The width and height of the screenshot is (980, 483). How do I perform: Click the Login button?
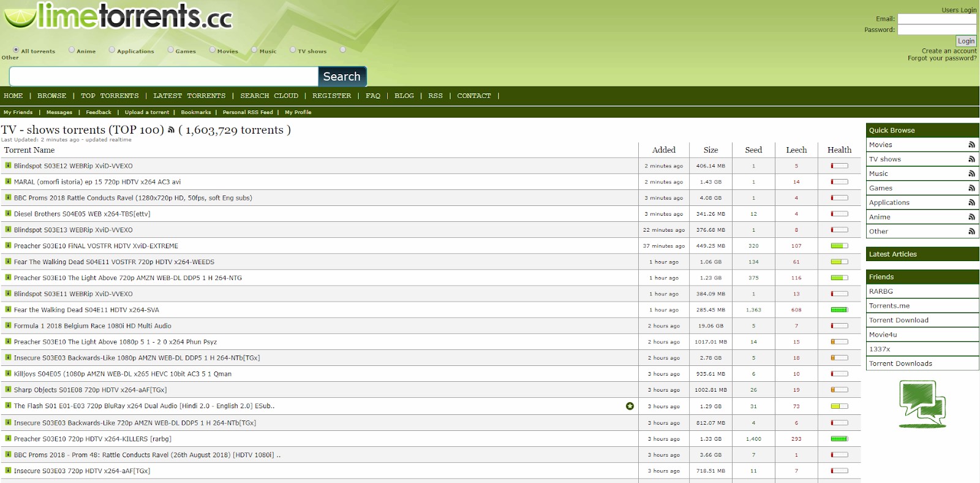click(966, 41)
